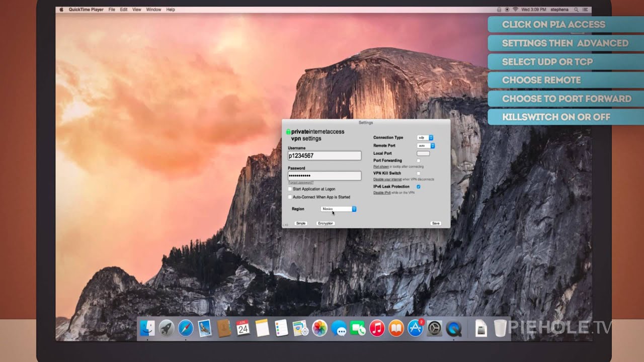Viewport: 644px width, 362px height.
Task: Open the Connection Type dropdown
Action: (425, 138)
